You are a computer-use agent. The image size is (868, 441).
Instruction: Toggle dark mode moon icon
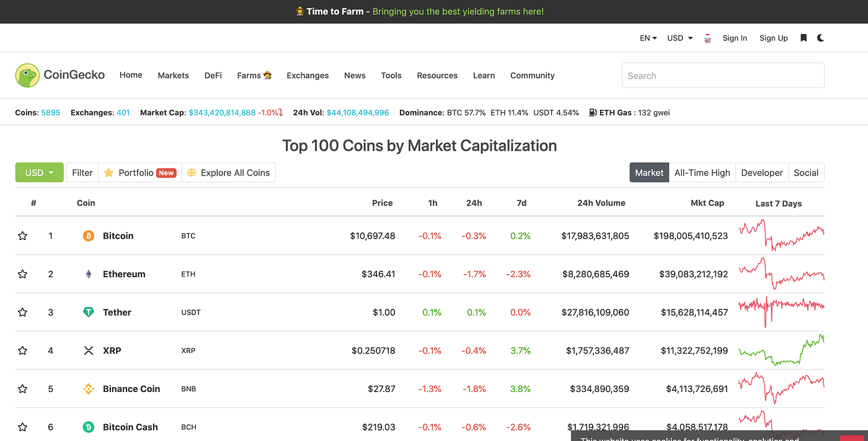point(820,38)
